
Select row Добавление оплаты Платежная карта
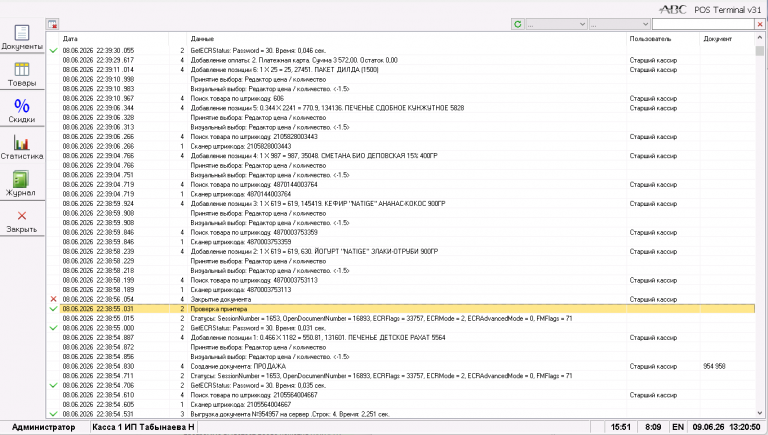pyautogui.click(x=401, y=60)
